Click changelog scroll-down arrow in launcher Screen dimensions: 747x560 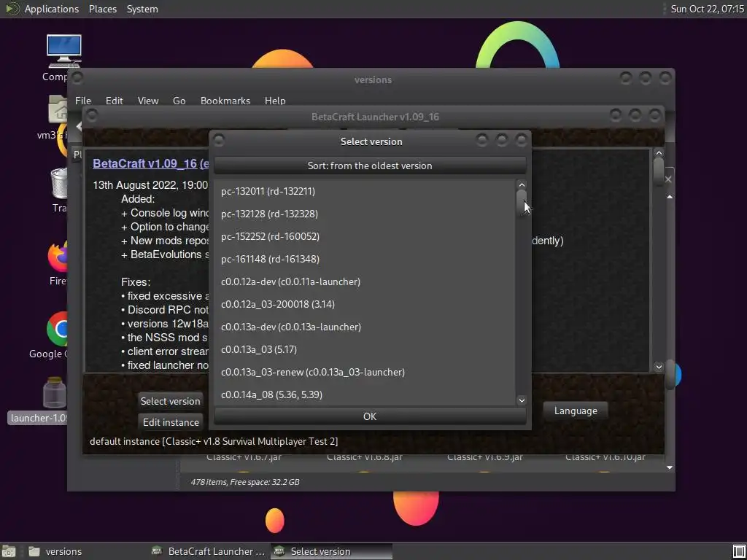[x=659, y=367]
